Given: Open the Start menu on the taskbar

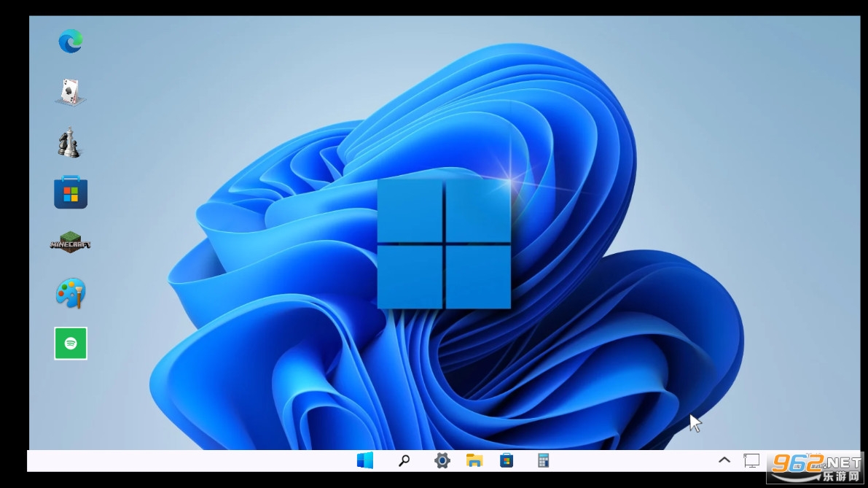Looking at the screenshot, I should [x=365, y=460].
